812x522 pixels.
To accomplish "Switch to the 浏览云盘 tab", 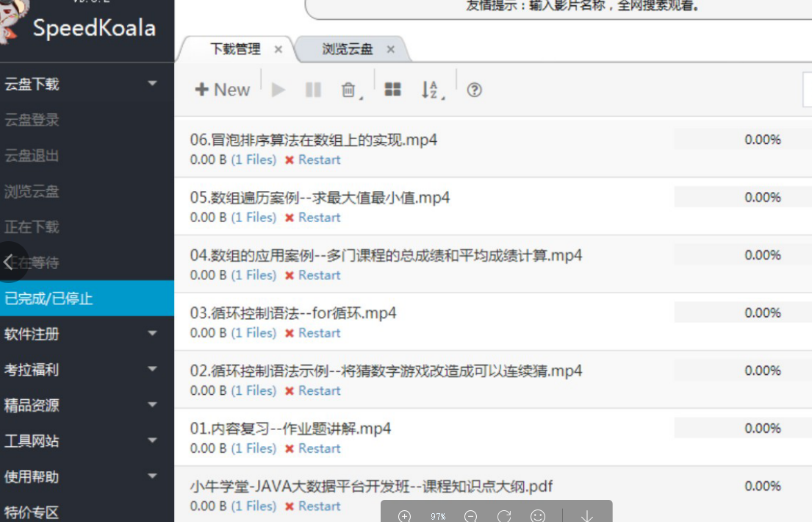I will click(348, 49).
